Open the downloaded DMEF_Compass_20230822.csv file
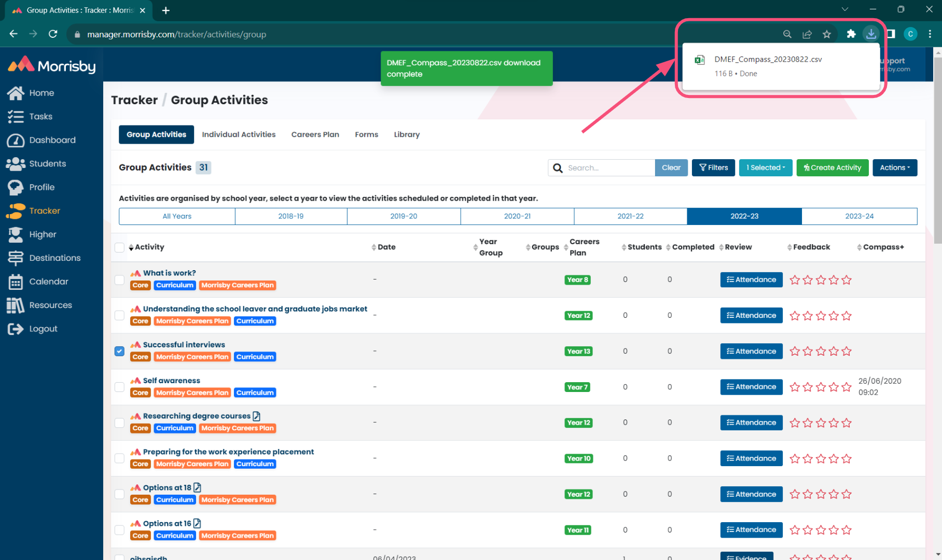The image size is (942, 560). pos(781,66)
